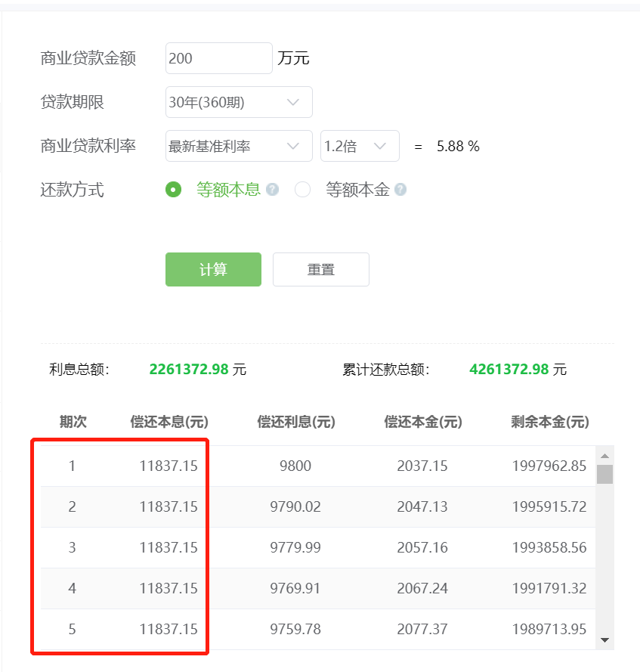Viewport: 640px width, 672px height.
Task: Click the 2037.15 principal cell
Action: (422, 466)
